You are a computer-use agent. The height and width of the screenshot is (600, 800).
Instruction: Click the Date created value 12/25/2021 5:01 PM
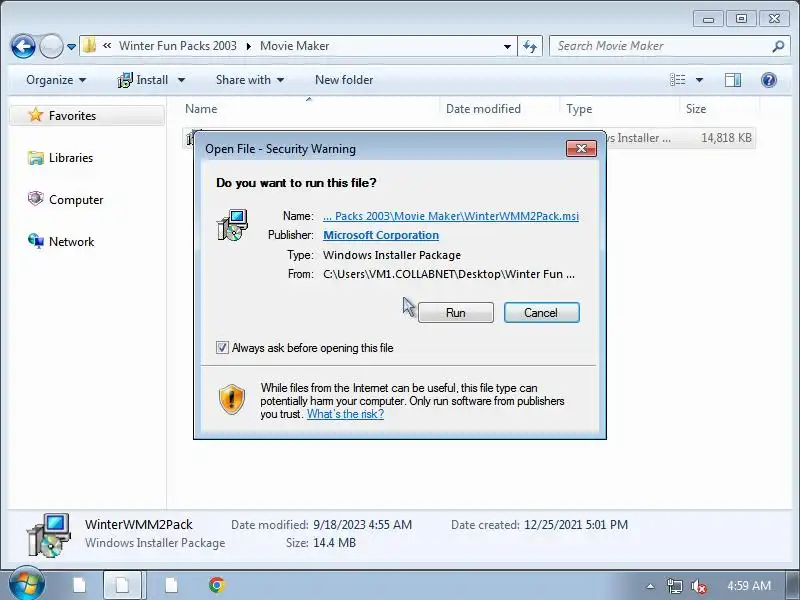(x=576, y=524)
